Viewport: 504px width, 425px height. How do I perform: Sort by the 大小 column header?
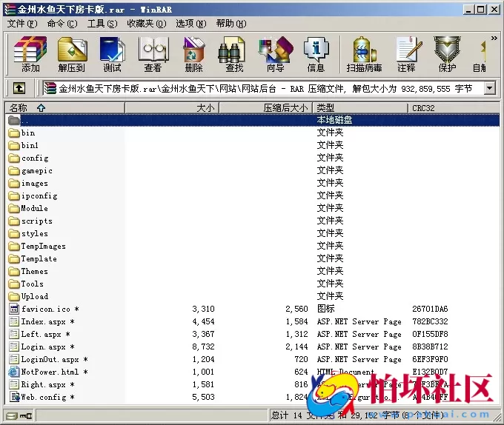coord(172,108)
